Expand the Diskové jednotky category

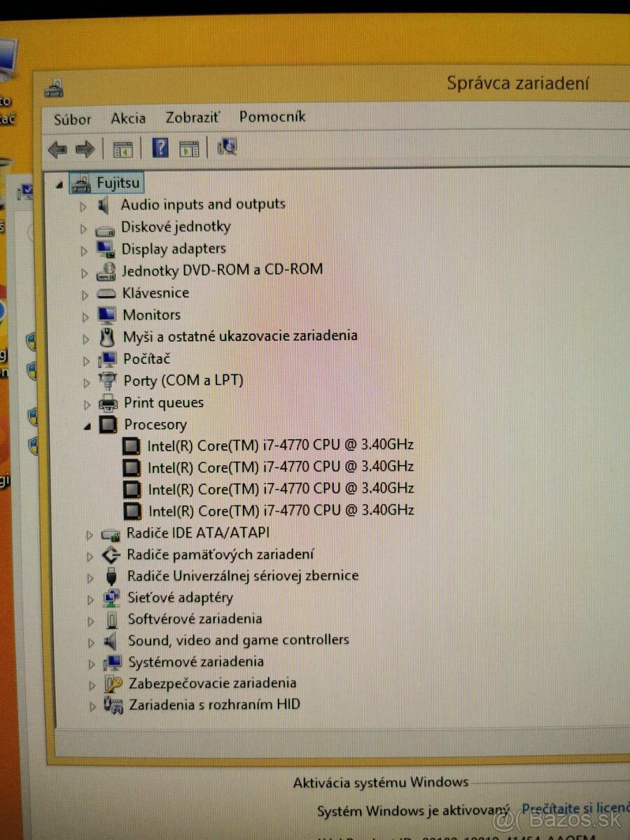84,227
